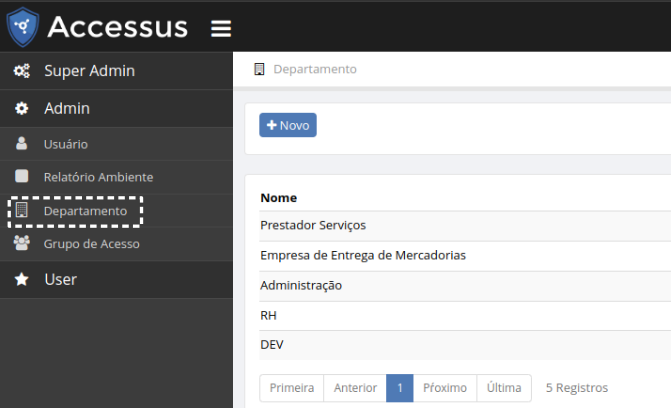Collapse the Admin menu section
This screenshot has height=410, width=671.
coord(67,108)
